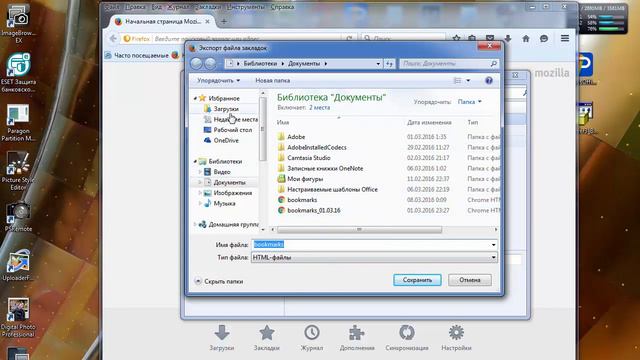Click the dialog's back navigation arrow
640x360 pixels.
(x=196, y=63)
